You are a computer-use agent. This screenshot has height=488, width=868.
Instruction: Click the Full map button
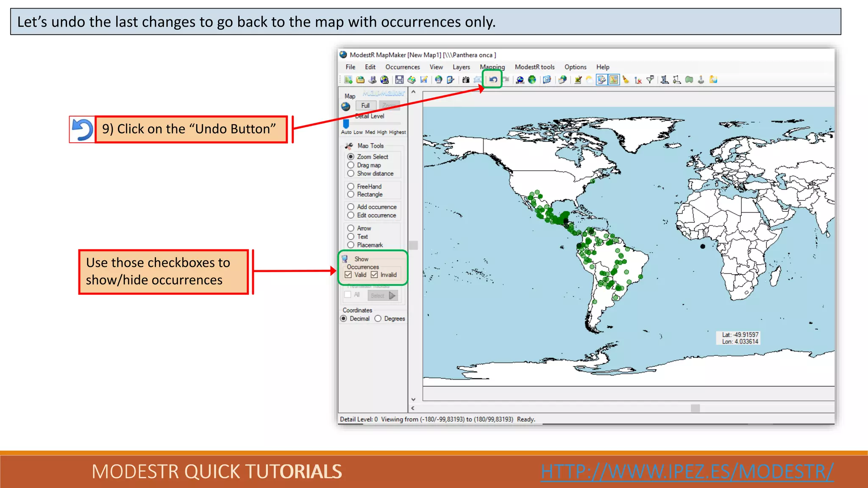(365, 105)
